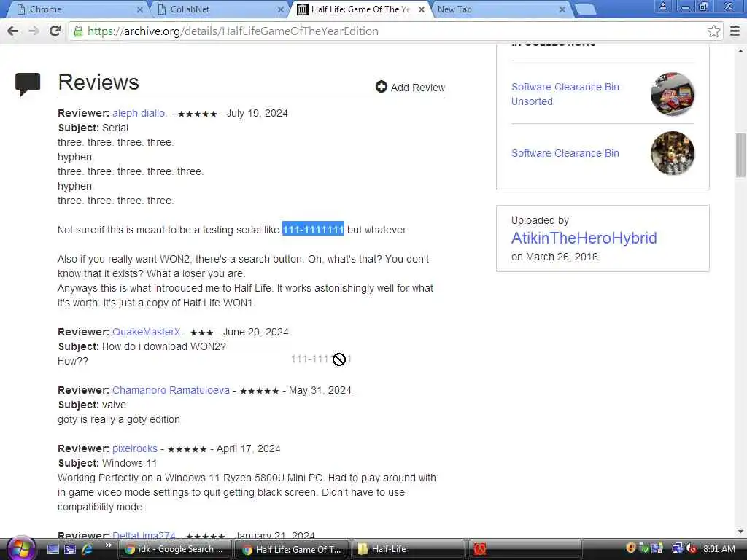This screenshot has height=560, width=747.
Task: Go back to the previous page
Action: point(13,31)
